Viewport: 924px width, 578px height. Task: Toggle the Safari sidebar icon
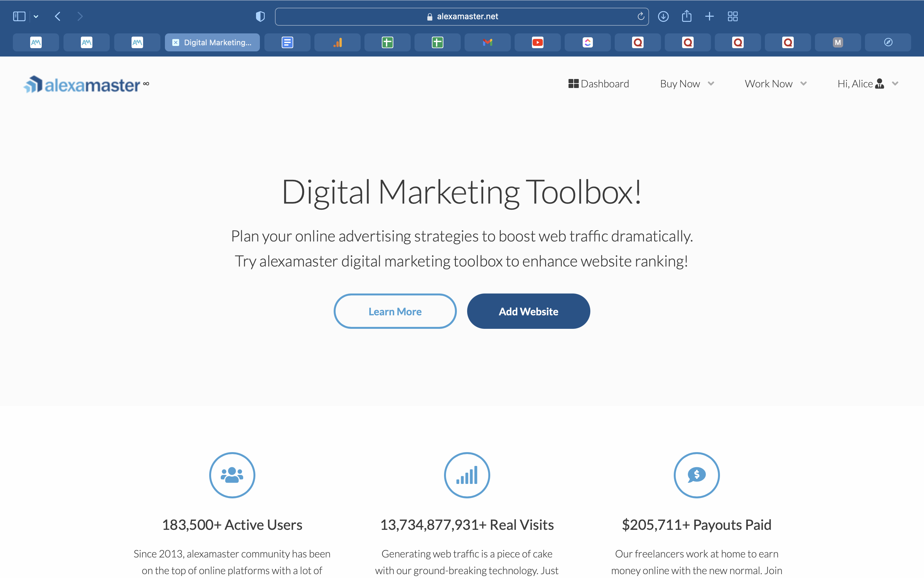point(19,16)
